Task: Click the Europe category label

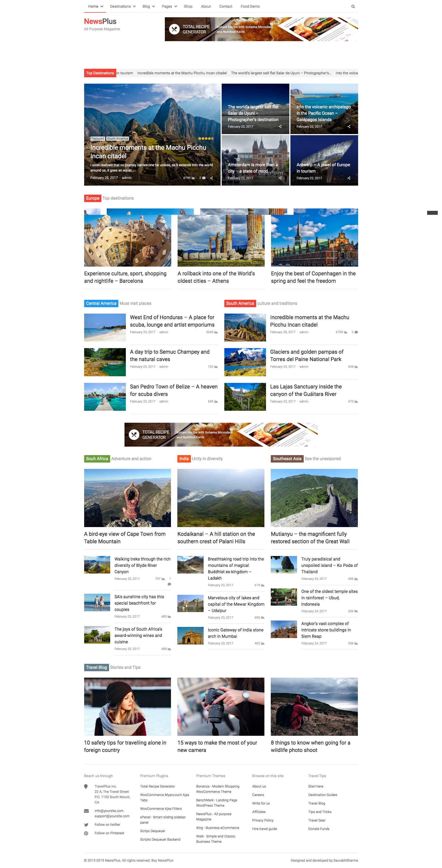Action: pyautogui.click(x=93, y=198)
